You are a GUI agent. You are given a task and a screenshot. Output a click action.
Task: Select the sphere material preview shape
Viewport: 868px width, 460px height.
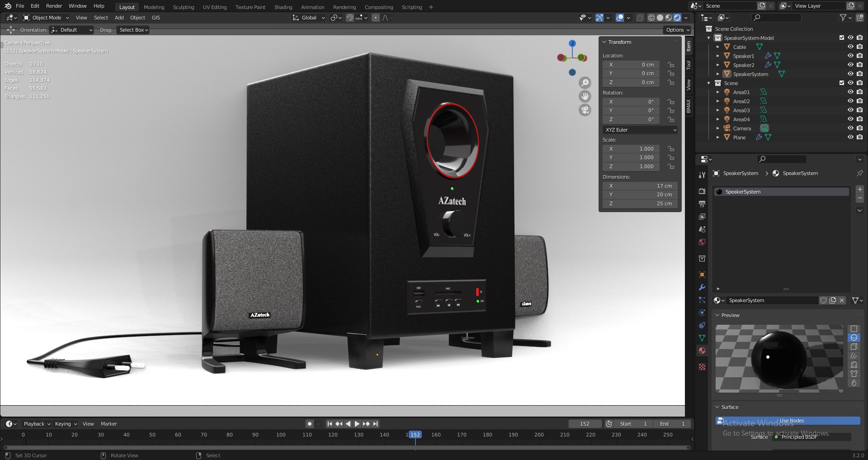[854, 337]
